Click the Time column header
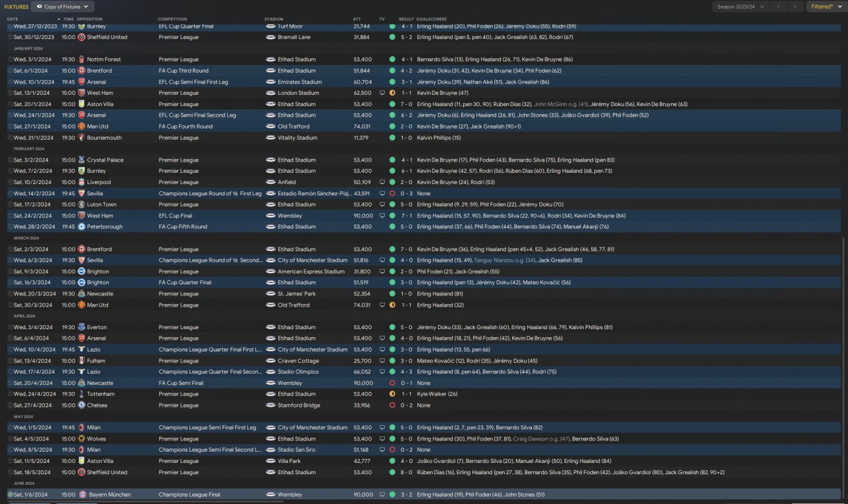Image resolution: width=848 pixels, height=504 pixels. point(68,19)
